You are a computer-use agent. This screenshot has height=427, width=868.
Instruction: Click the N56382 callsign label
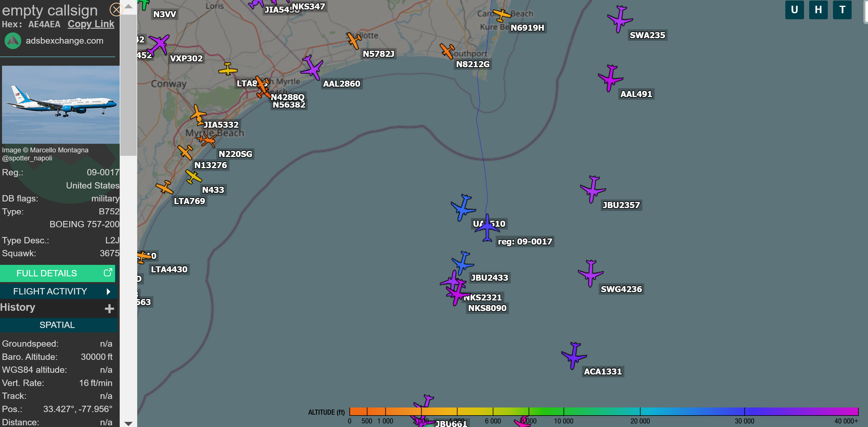tap(289, 105)
